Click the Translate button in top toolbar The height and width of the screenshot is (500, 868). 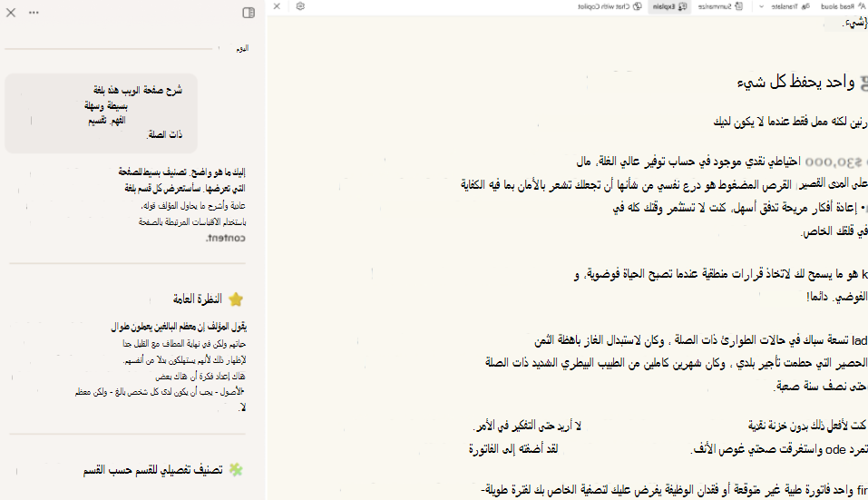tap(790, 6)
